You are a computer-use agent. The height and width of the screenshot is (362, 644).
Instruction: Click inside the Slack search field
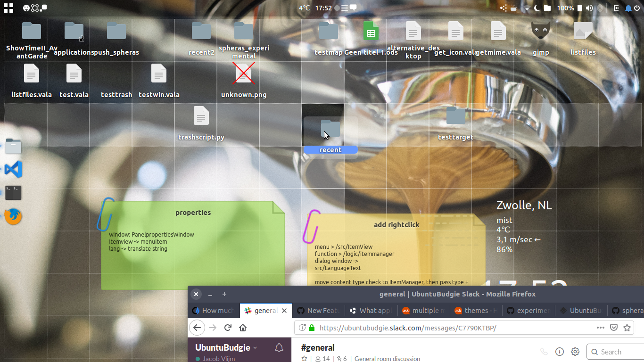coord(615,352)
